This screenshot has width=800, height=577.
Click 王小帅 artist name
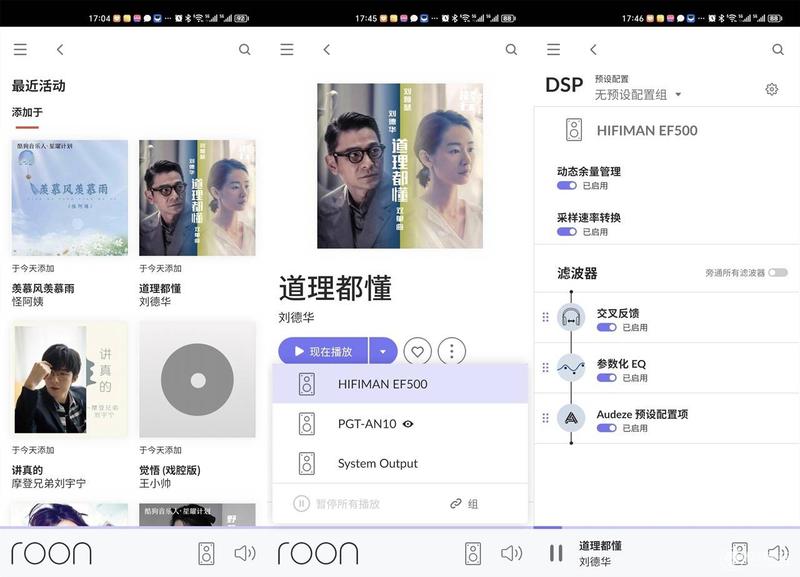155,483
